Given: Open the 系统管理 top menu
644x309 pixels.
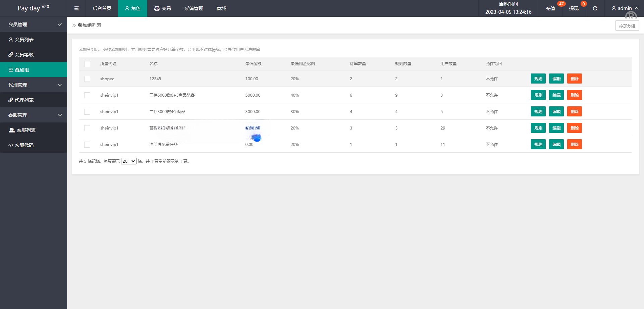Looking at the screenshot, I should coord(194,8).
